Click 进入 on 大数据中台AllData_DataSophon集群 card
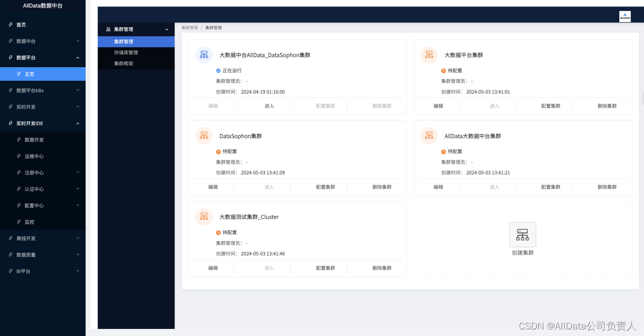644x336 pixels. (x=269, y=106)
